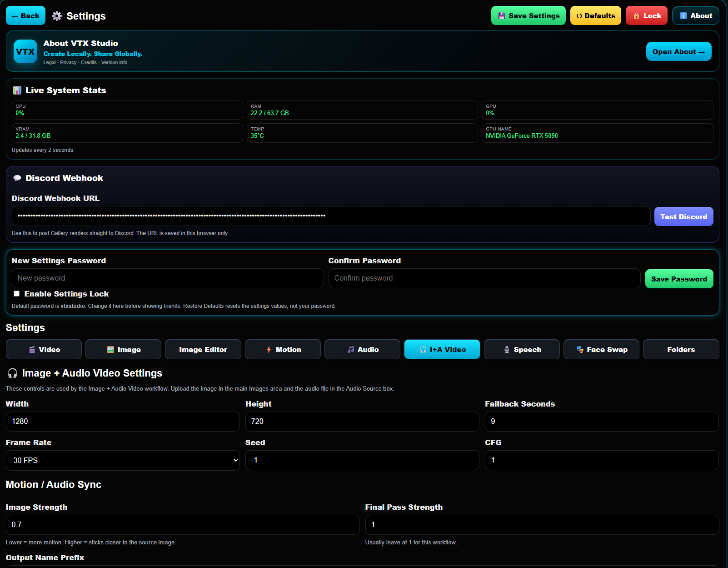Viewport: 728px width, 568px height.
Task: Go to the Folders tab
Action: pos(681,349)
